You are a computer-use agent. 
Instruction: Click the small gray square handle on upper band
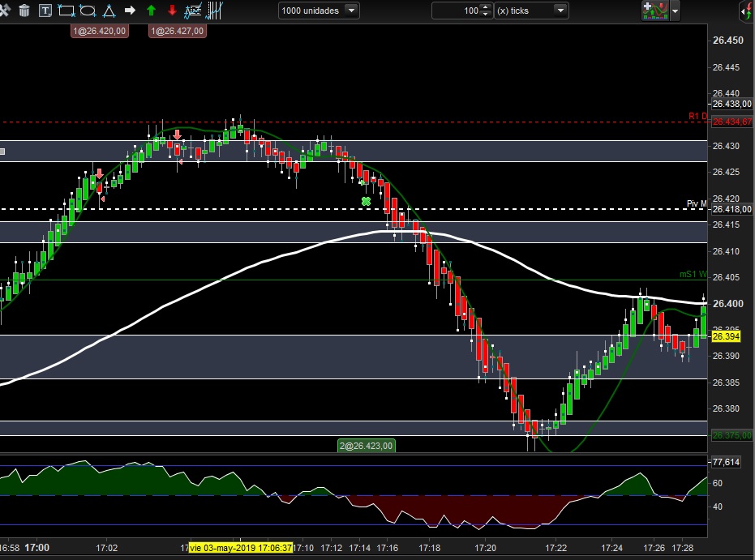point(2,152)
